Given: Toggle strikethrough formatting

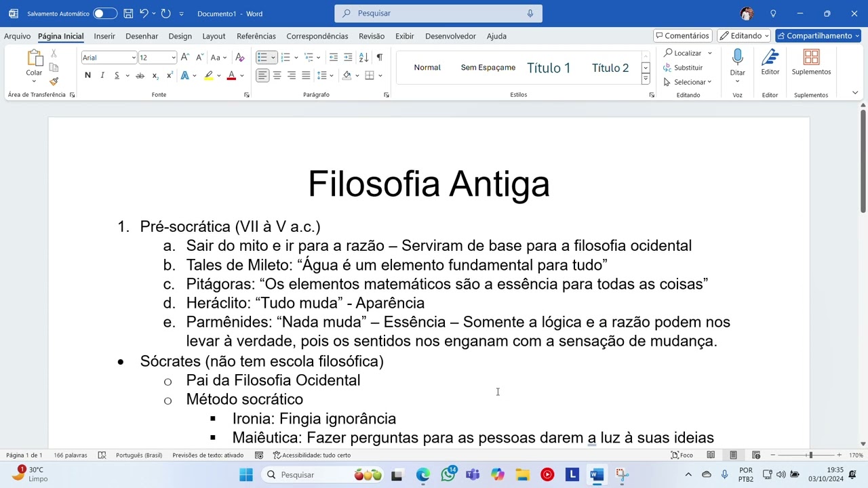Looking at the screenshot, I should [140, 75].
